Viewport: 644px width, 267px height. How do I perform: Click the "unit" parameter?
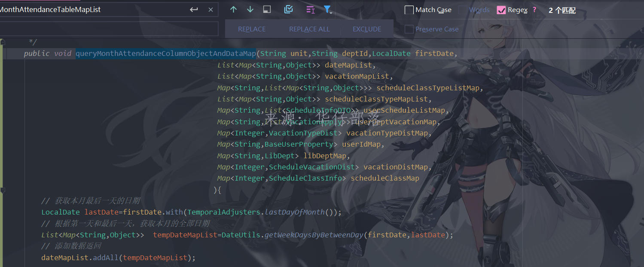[299, 53]
